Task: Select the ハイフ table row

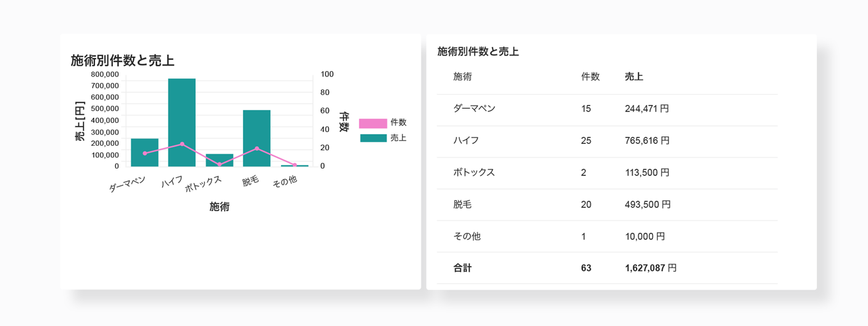Action: click(607, 141)
